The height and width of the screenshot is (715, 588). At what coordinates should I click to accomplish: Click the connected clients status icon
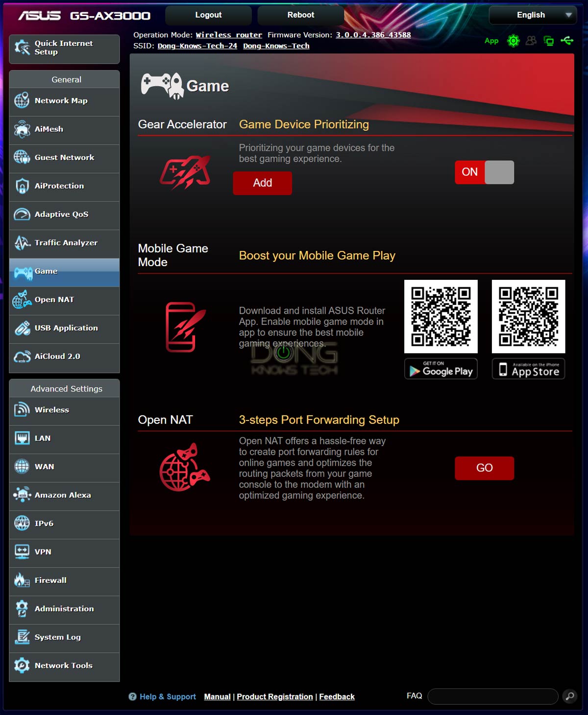pos(531,41)
